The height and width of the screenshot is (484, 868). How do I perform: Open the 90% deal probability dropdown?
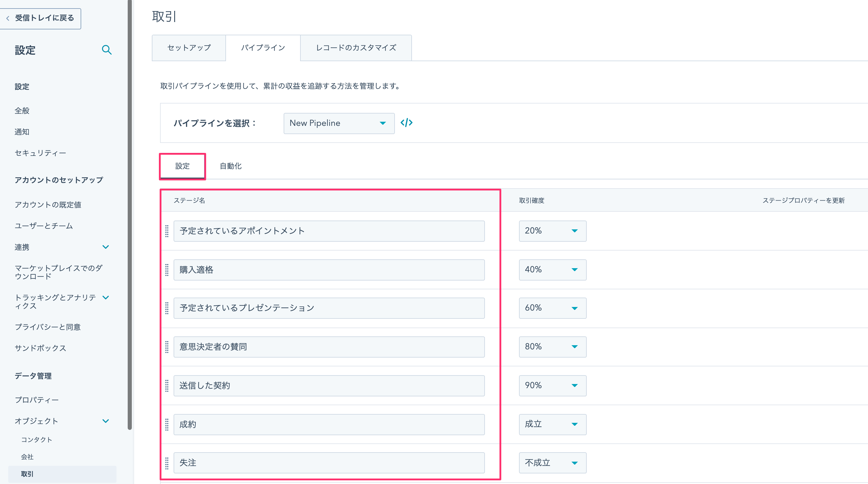point(553,386)
